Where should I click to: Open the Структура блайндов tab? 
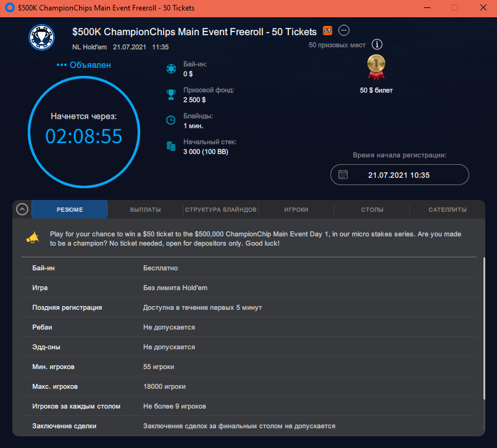220,209
